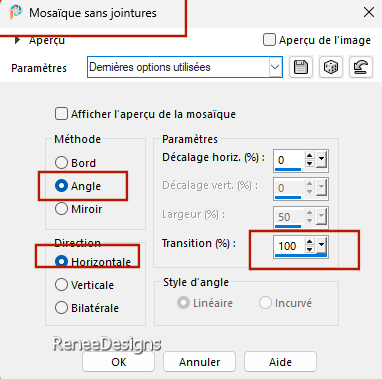Click the PaintShop Pro logo in title bar
This screenshot has width=382, height=379.
click(x=15, y=13)
